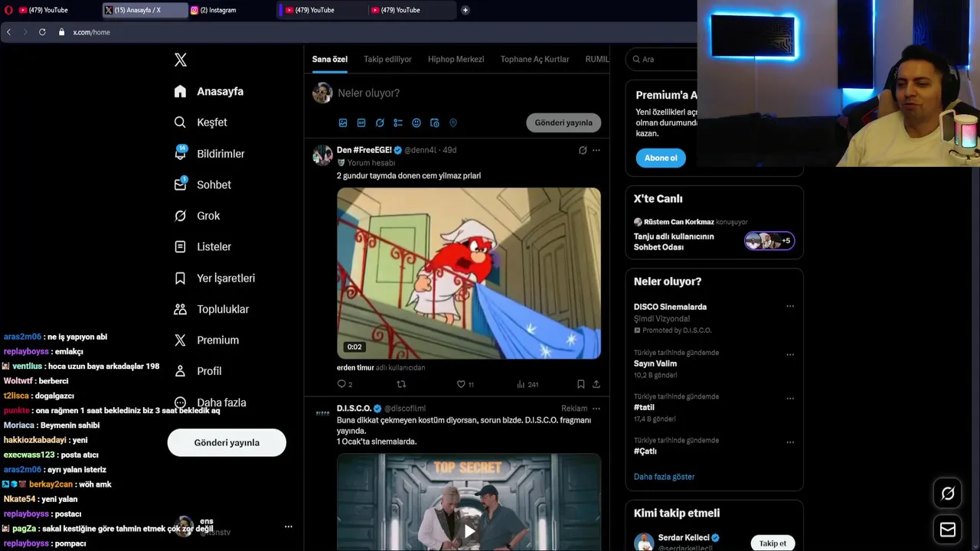Click the emoji icon in composer
The height and width of the screenshot is (551, 980).
click(x=416, y=122)
